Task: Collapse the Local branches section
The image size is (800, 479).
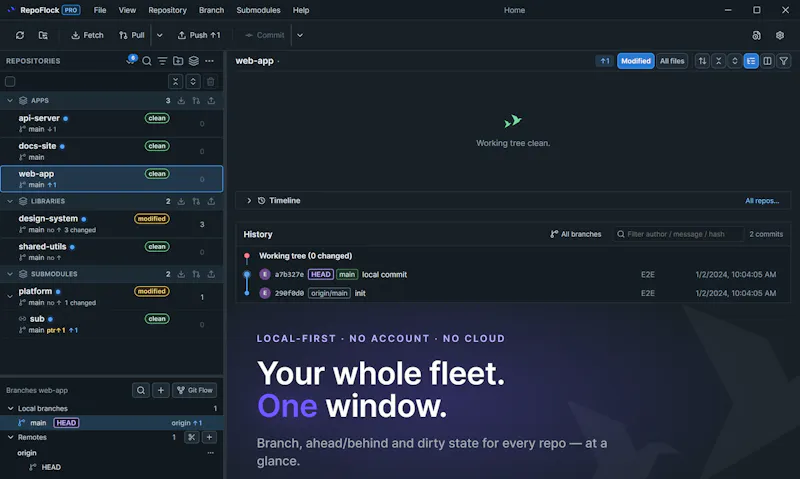Action: pos(10,409)
